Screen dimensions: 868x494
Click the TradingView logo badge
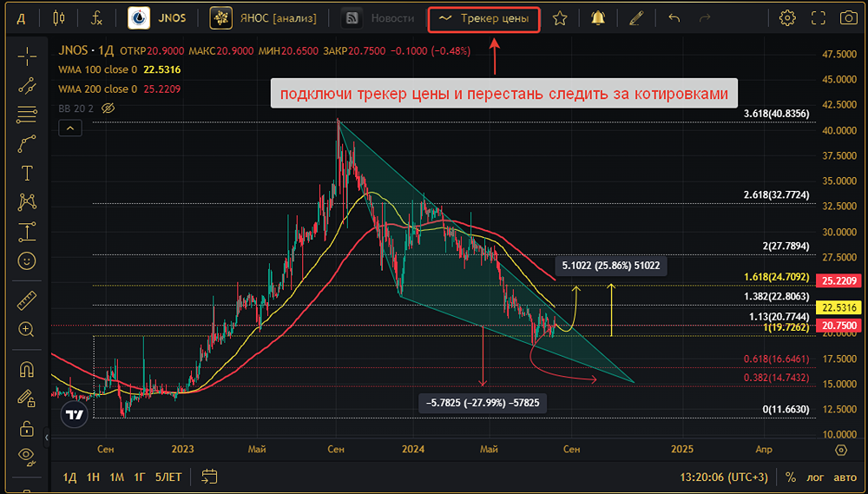[x=74, y=414]
